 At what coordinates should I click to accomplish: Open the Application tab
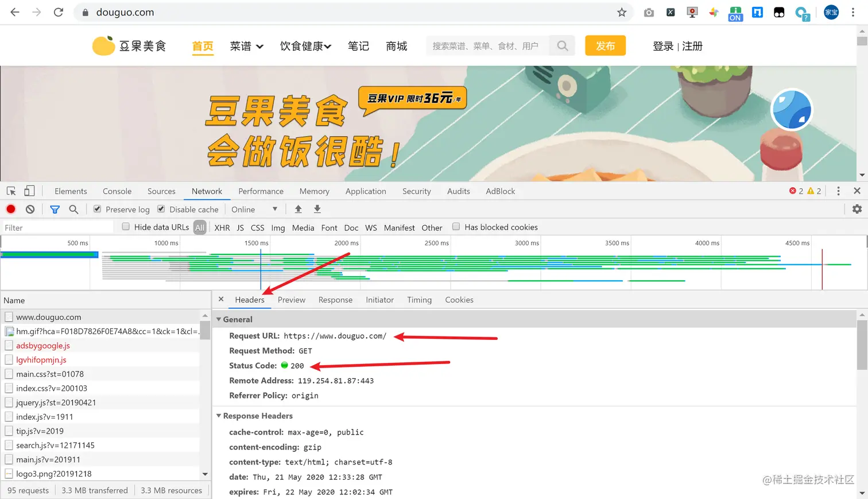(x=366, y=191)
